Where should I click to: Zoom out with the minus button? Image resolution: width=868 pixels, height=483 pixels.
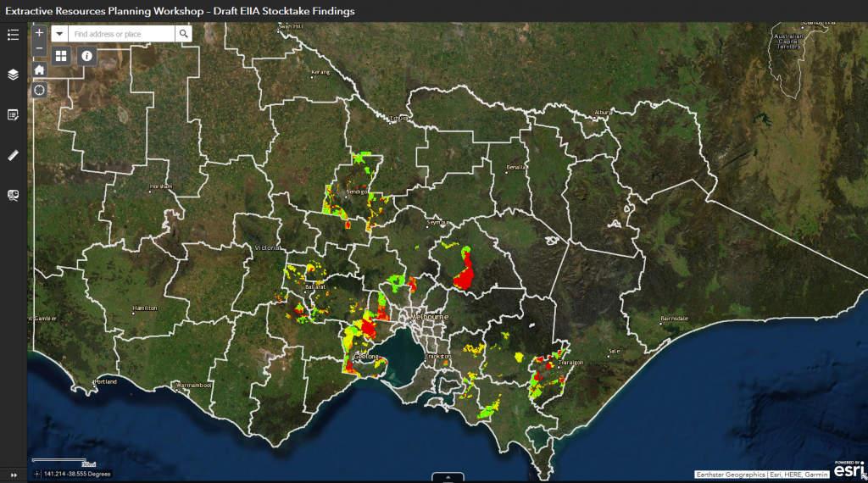click(x=39, y=48)
